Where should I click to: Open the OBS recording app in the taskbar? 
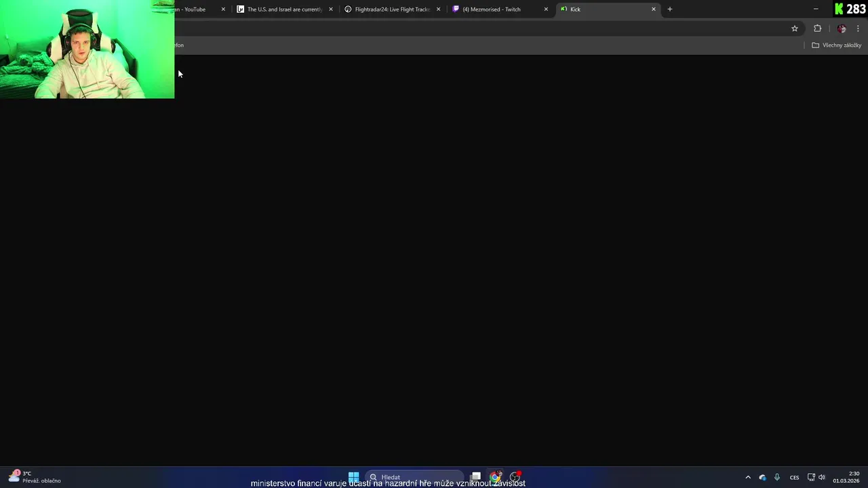coord(515,477)
